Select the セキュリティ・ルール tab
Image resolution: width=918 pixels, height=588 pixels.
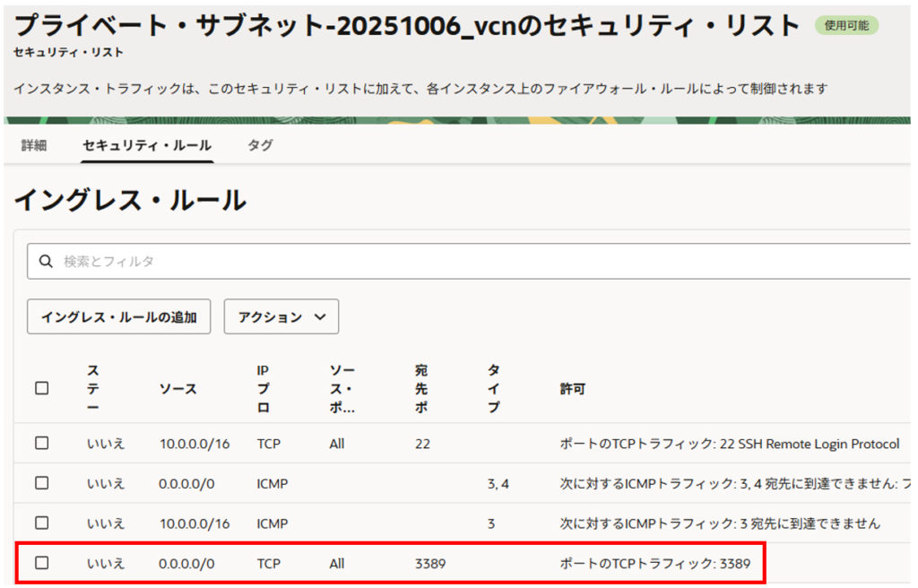[147, 145]
